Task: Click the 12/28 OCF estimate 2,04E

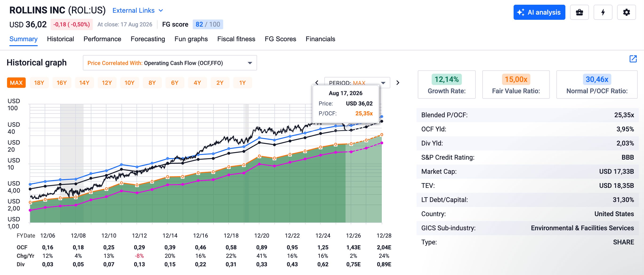Action: (x=384, y=247)
